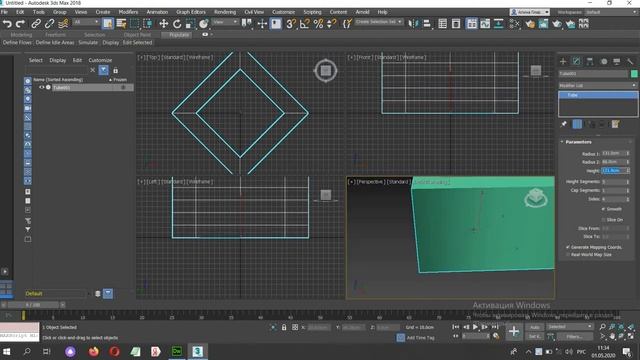Toggle the Smooth checkbox
Screen dimensions: 640x360
pos(603,209)
